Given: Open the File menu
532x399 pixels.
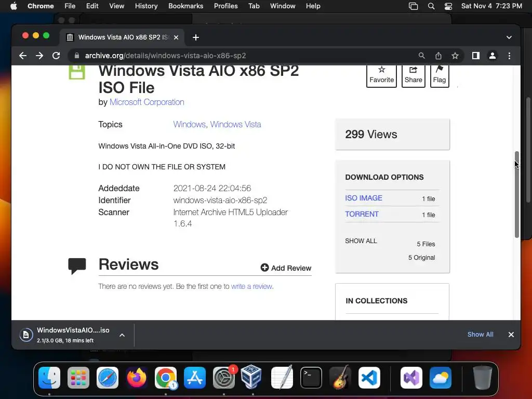Looking at the screenshot, I should [70, 6].
